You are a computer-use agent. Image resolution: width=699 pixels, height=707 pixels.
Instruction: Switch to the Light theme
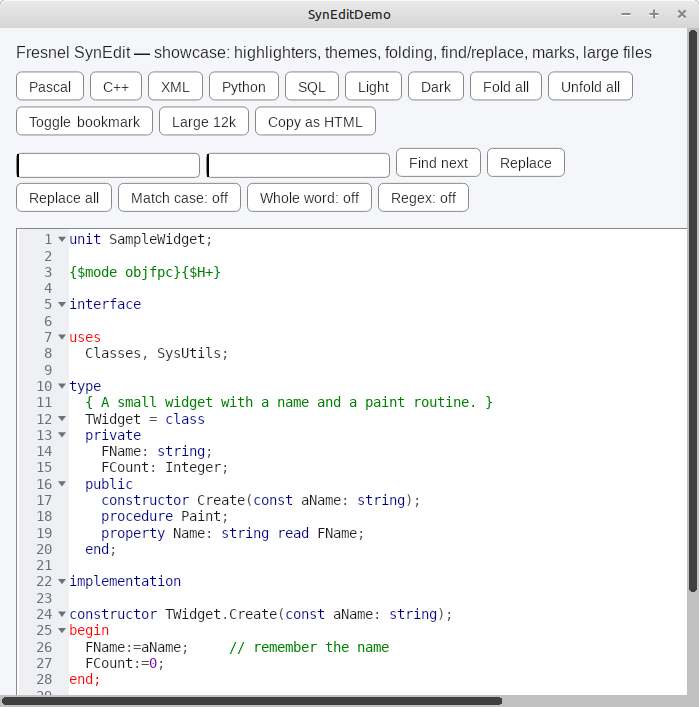coord(373,86)
